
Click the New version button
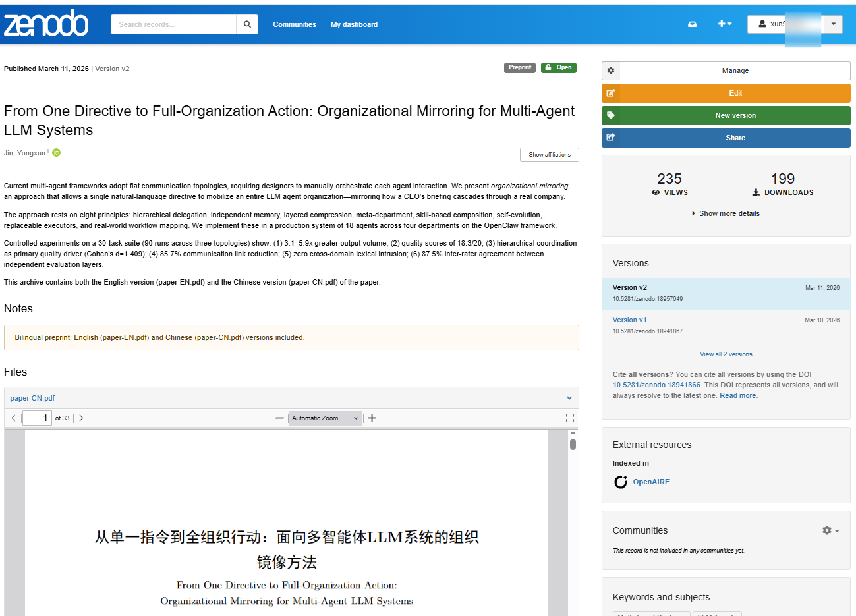click(x=726, y=115)
